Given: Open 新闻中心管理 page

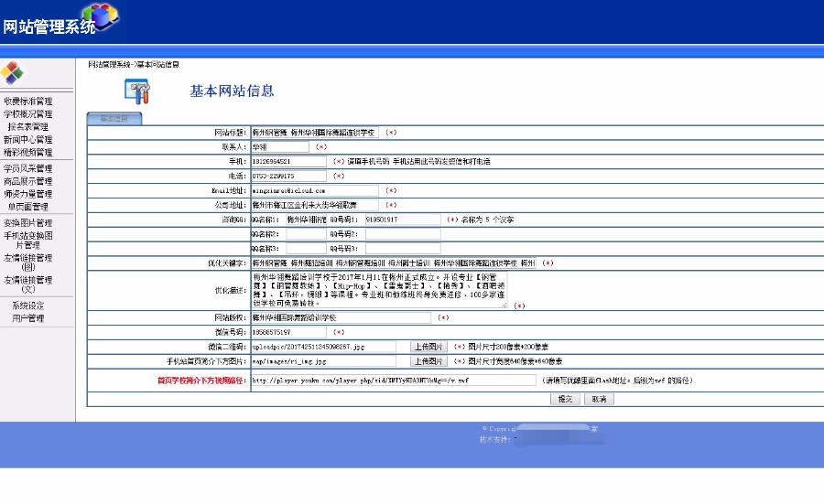Looking at the screenshot, I should (x=27, y=140).
